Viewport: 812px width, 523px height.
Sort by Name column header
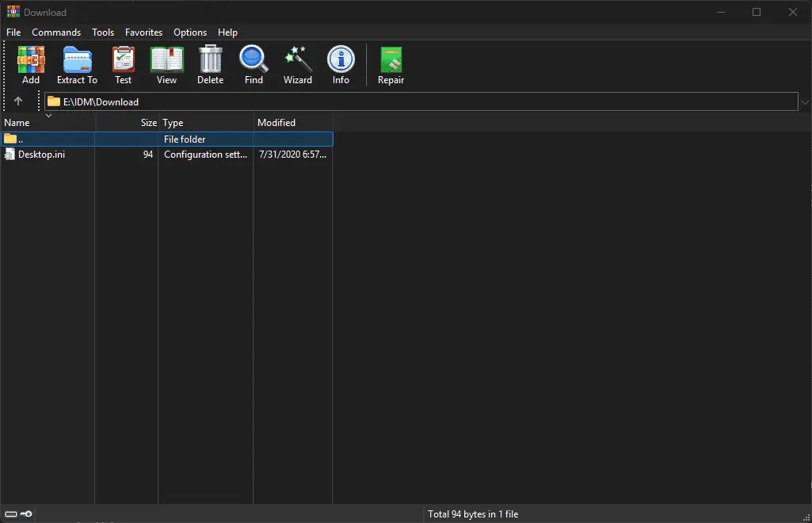[48, 123]
